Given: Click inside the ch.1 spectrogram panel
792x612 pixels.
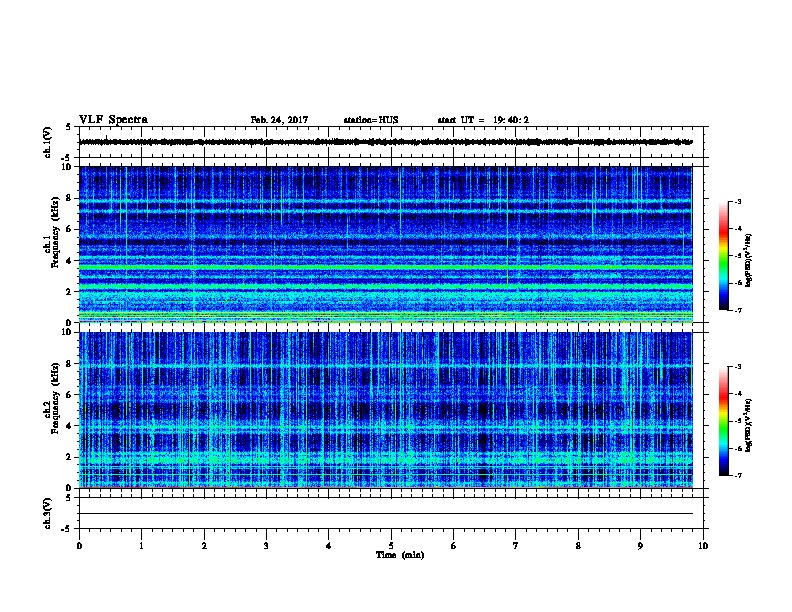Looking at the screenshot, I should 386,244.
